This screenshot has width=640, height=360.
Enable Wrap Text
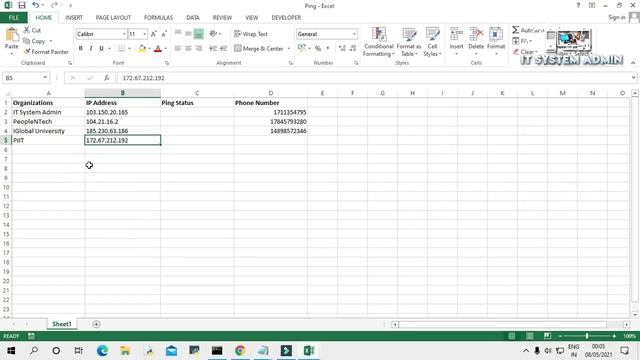251,34
